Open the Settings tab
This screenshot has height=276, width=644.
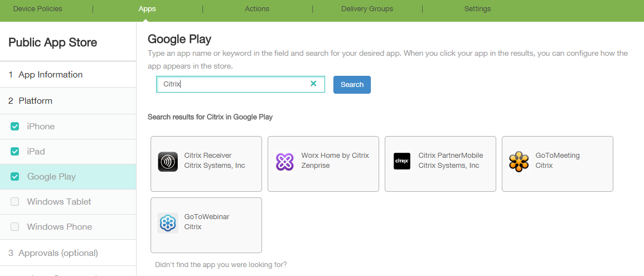coord(478,8)
